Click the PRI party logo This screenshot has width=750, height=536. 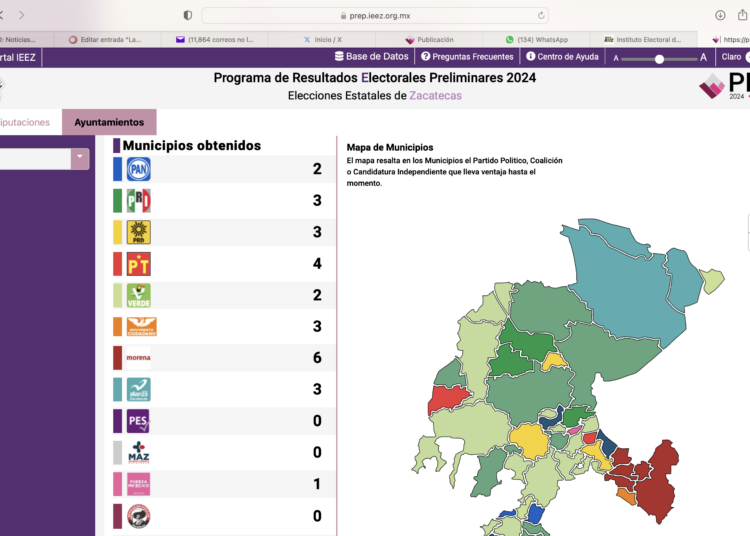coord(138,201)
